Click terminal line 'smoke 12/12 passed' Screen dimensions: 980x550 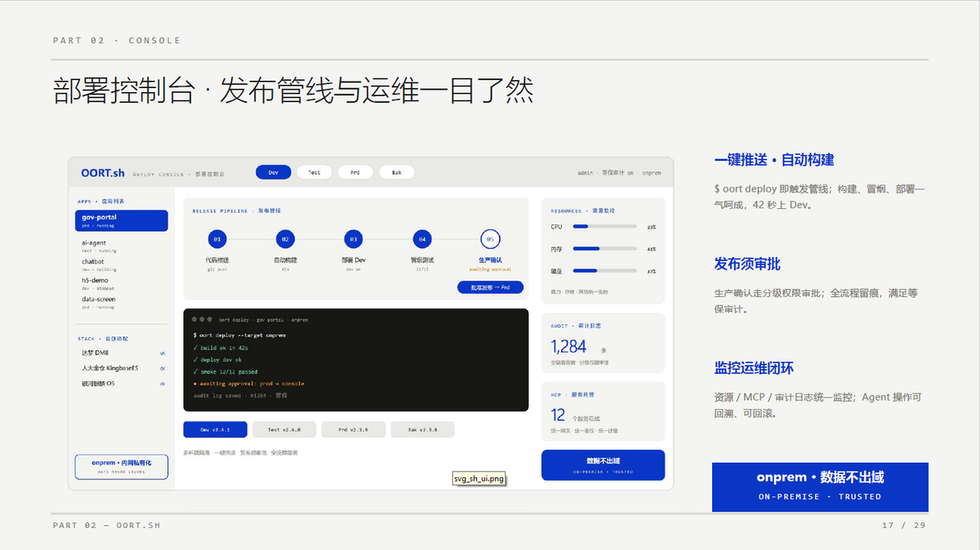click(226, 371)
